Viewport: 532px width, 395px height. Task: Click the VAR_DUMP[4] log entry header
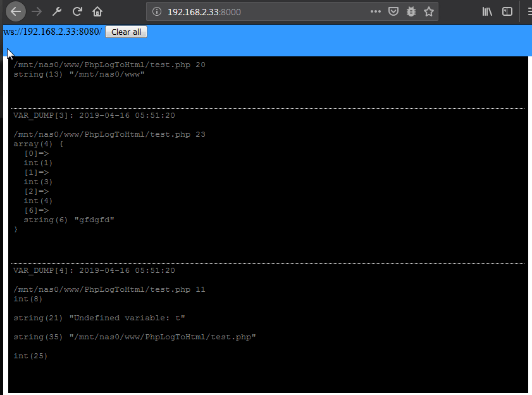(94, 270)
